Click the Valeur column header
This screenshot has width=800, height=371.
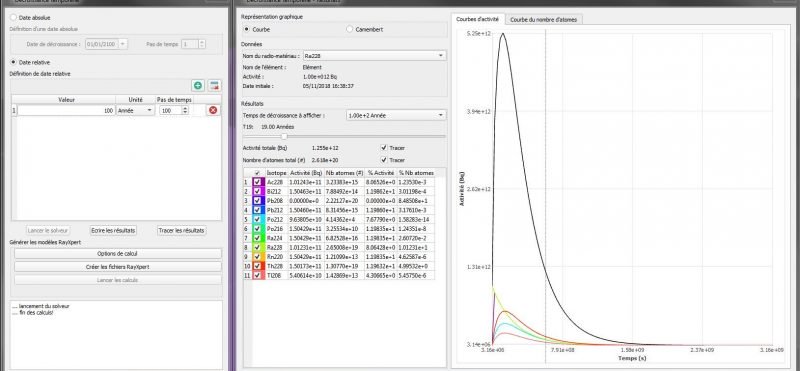(x=66, y=100)
